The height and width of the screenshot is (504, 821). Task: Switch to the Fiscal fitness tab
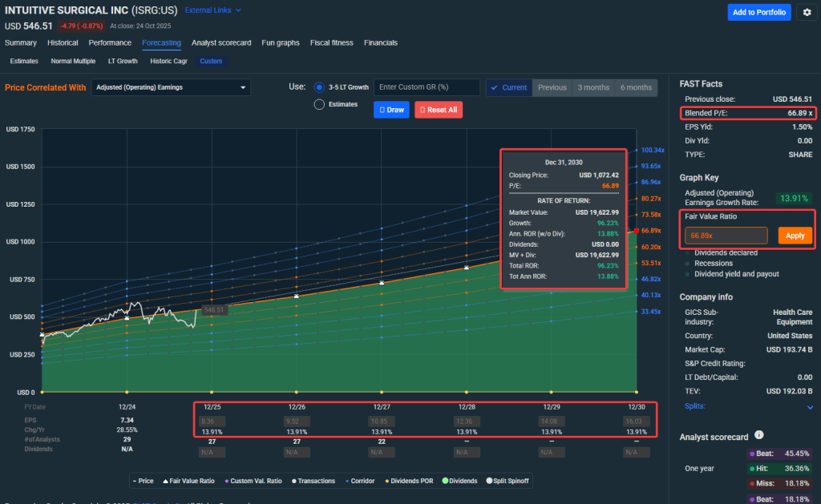pyautogui.click(x=331, y=42)
